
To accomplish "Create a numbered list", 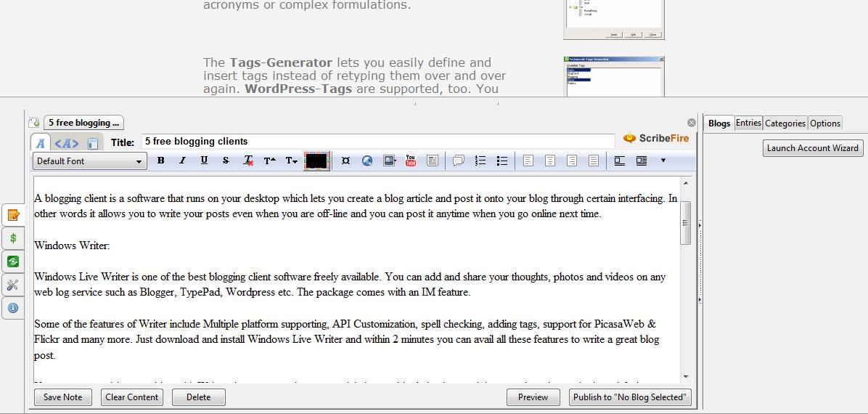I will click(x=480, y=161).
